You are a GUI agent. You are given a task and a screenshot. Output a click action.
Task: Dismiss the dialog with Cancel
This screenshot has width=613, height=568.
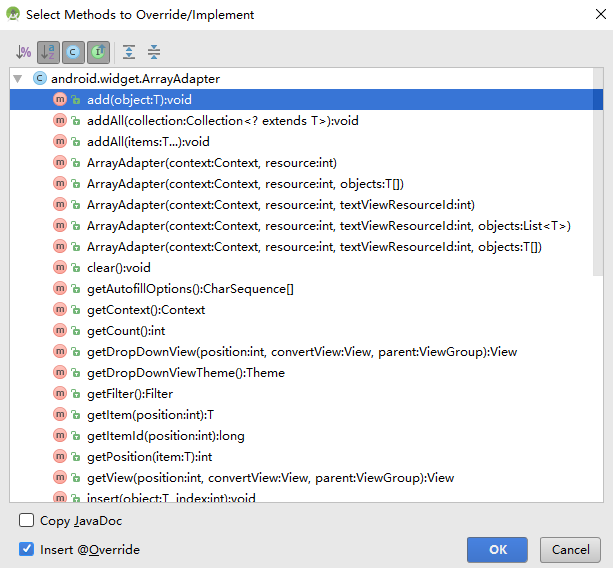[570, 550]
